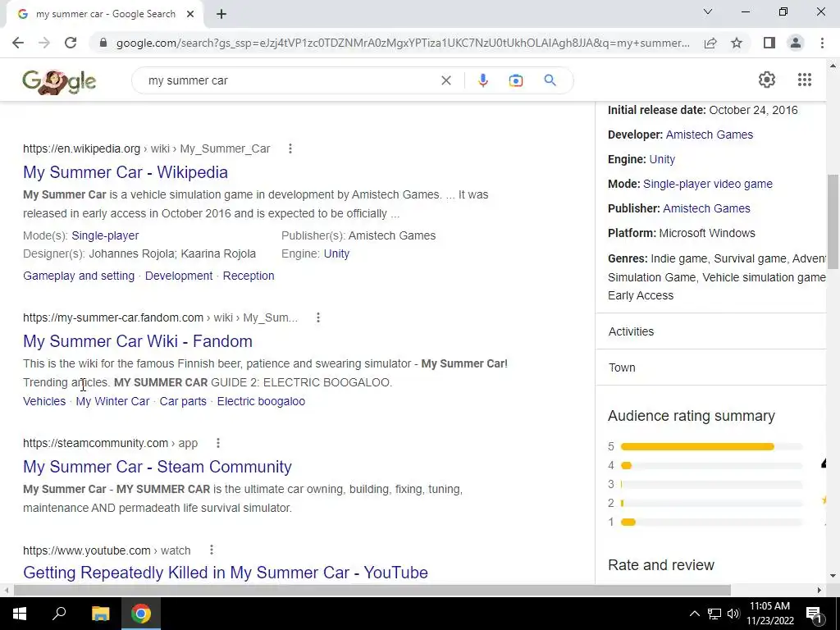
Task: Click inside the search query field
Action: [x=290, y=80]
